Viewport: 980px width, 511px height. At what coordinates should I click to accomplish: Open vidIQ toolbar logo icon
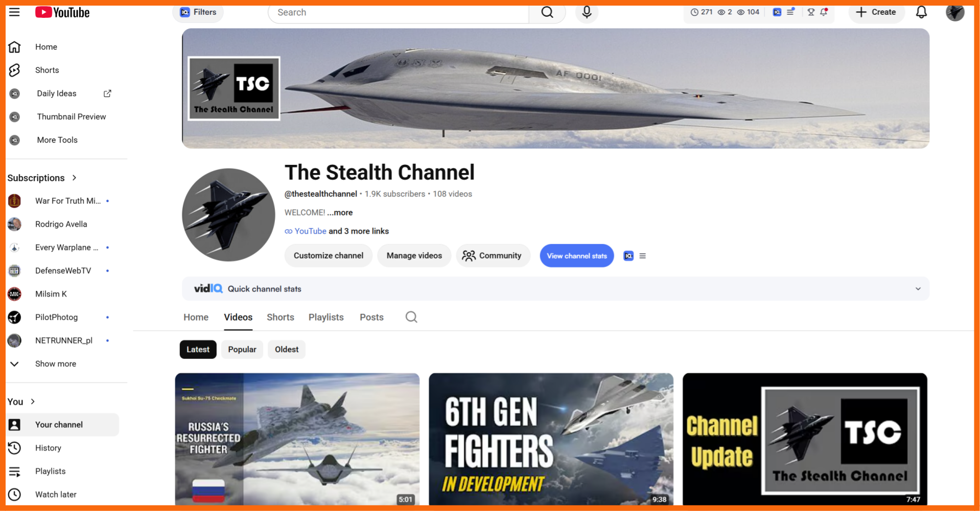[x=777, y=12]
